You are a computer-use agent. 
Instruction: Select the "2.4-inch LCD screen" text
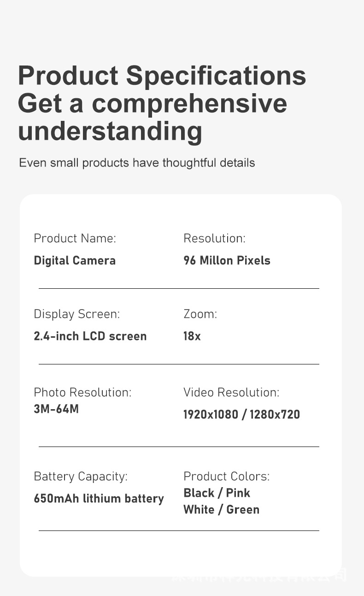point(90,336)
